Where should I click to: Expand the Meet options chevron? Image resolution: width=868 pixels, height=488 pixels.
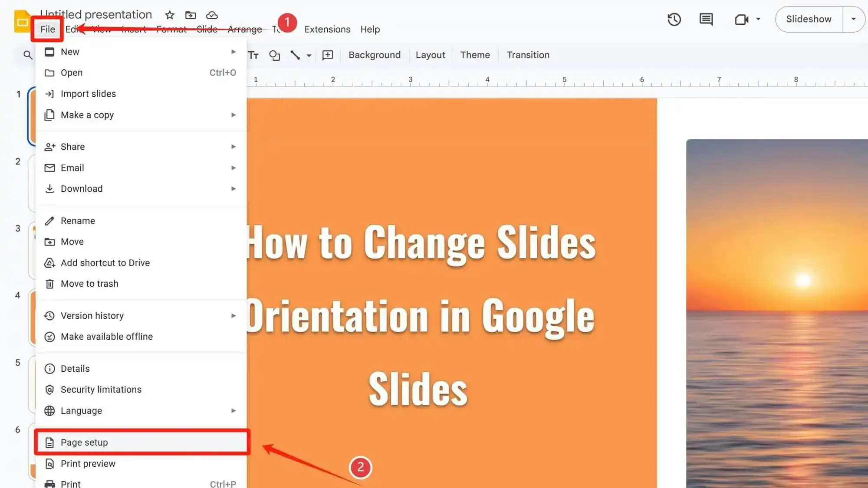[x=757, y=20]
